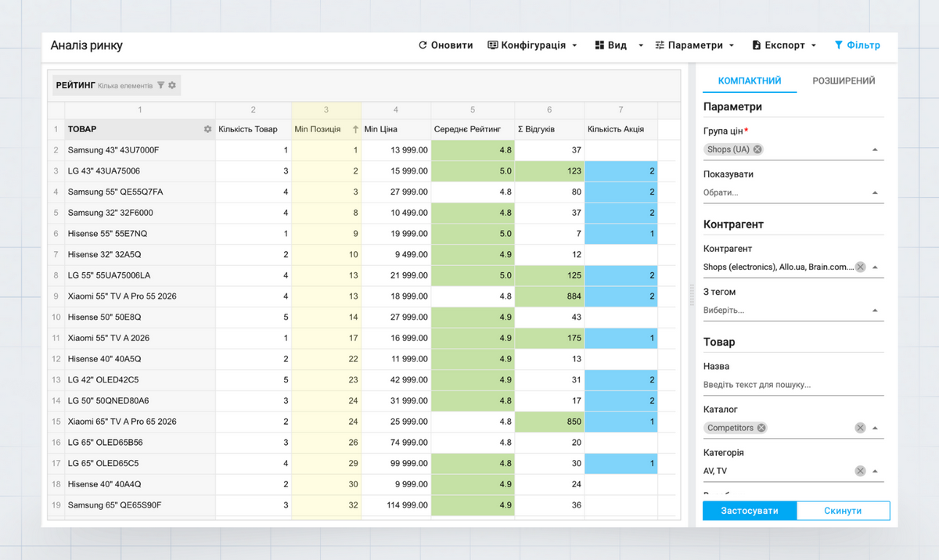Image resolution: width=939 pixels, height=560 pixels.
Task: Remove the Competitors chip from Каталог
Action: click(x=761, y=428)
